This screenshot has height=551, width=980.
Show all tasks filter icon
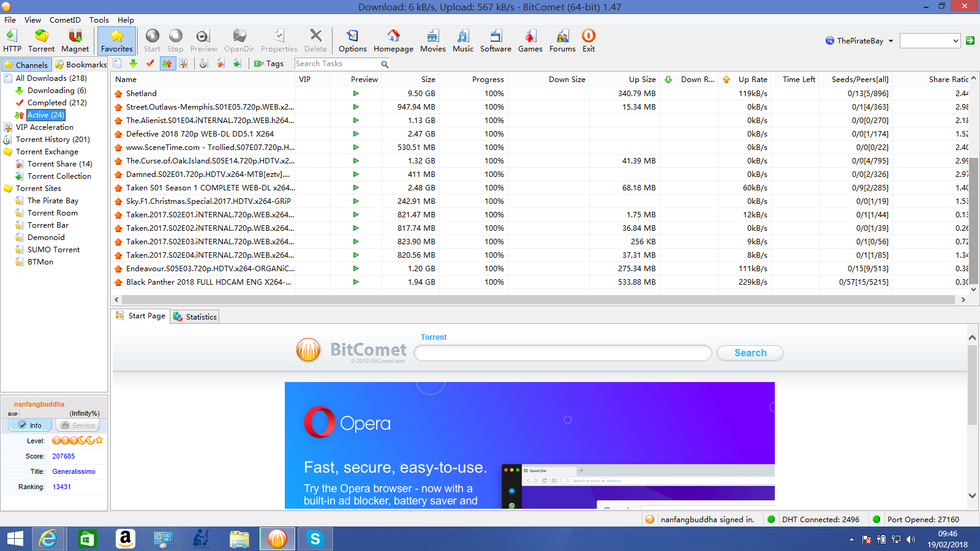click(118, 63)
